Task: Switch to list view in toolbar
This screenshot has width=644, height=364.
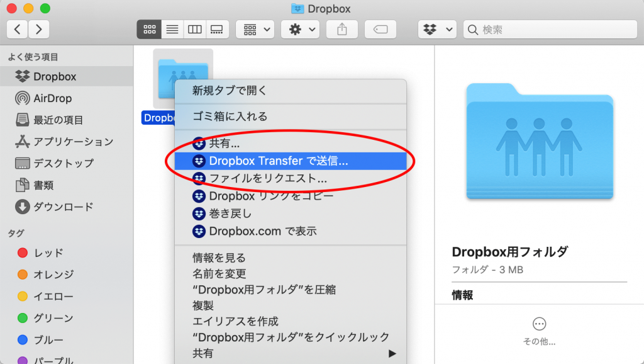Action: coord(172,29)
